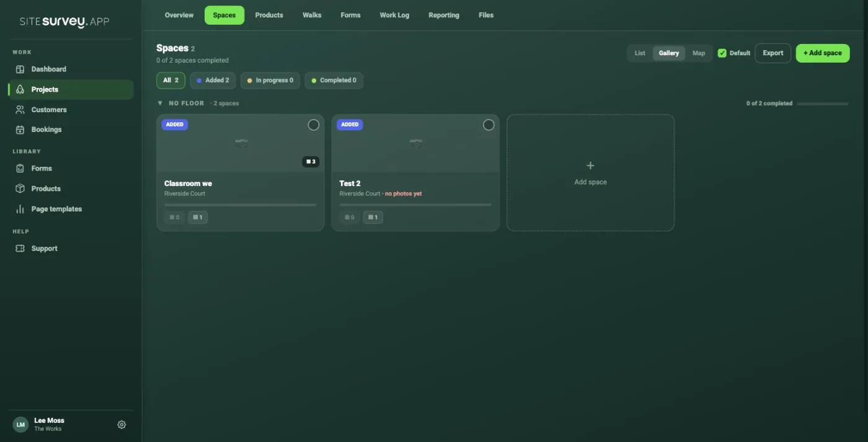Click the Test 2 card progress bar
Viewport: 868px width, 442px height.
pos(415,205)
